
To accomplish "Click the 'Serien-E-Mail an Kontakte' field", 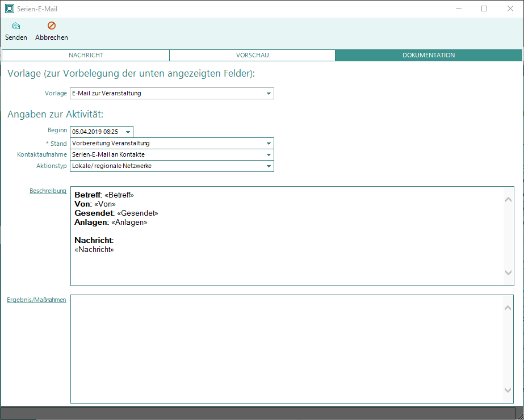I will (x=172, y=155).
